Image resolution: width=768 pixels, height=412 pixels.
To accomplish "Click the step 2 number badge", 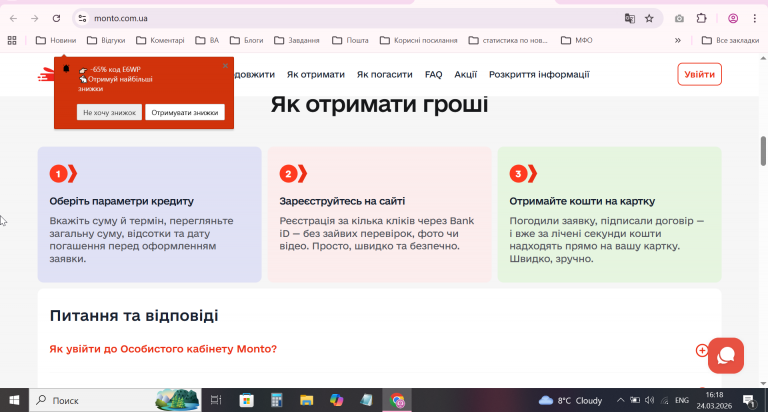I will [288, 174].
